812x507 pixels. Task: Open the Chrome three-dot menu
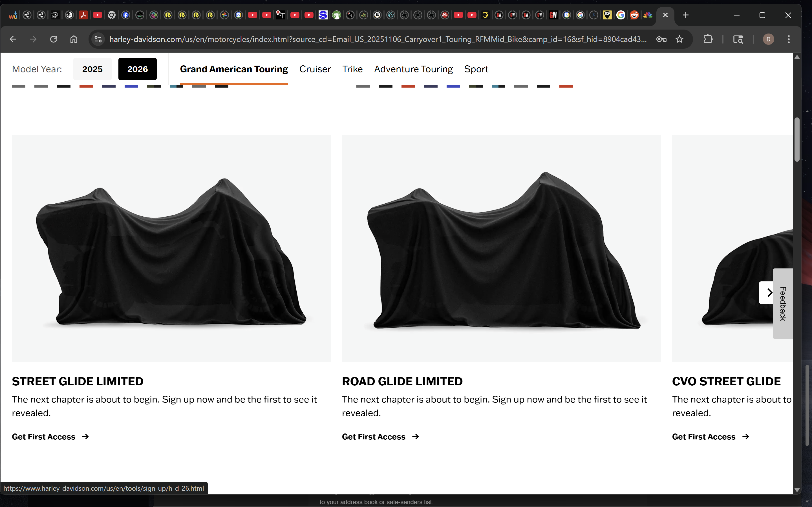coord(789,39)
